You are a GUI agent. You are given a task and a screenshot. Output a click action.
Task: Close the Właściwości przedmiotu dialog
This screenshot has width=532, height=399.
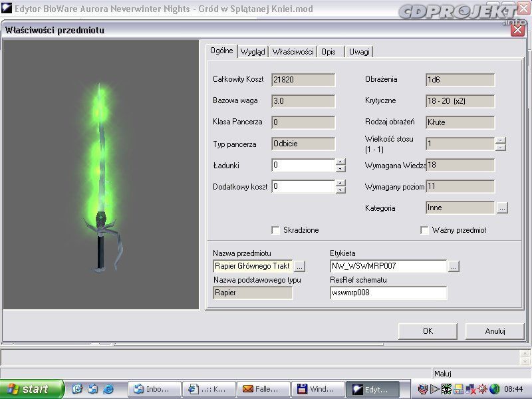click(518, 30)
